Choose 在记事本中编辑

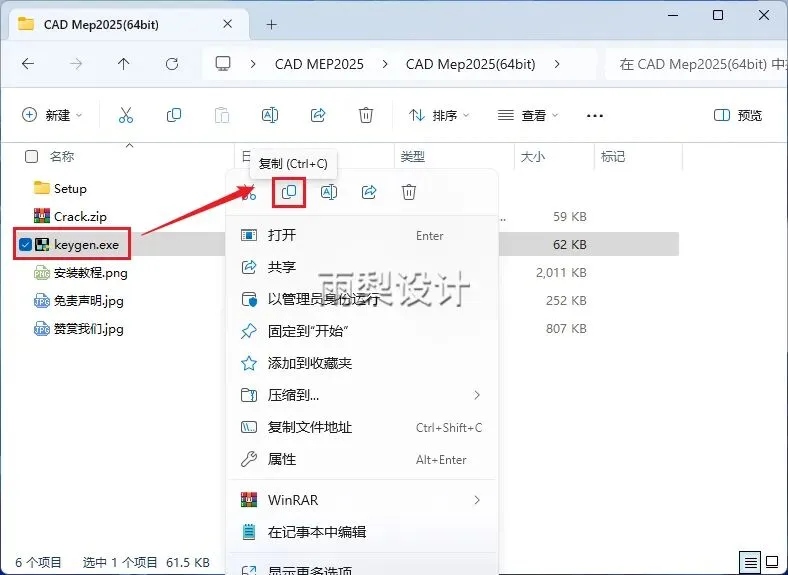pyautogui.click(x=362, y=532)
